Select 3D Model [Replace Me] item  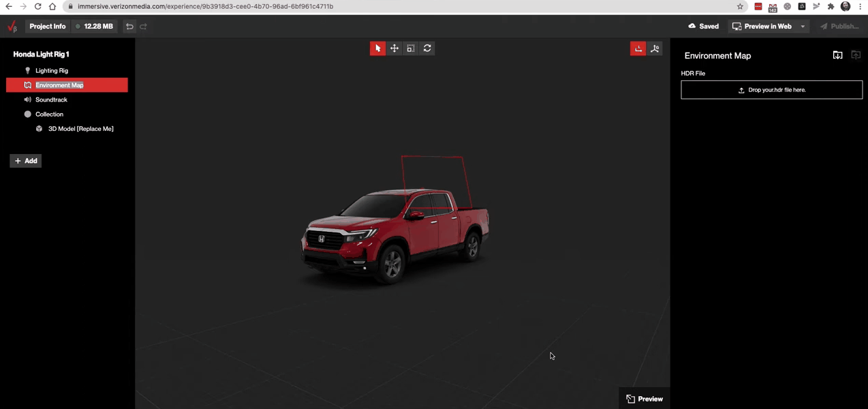(80, 129)
